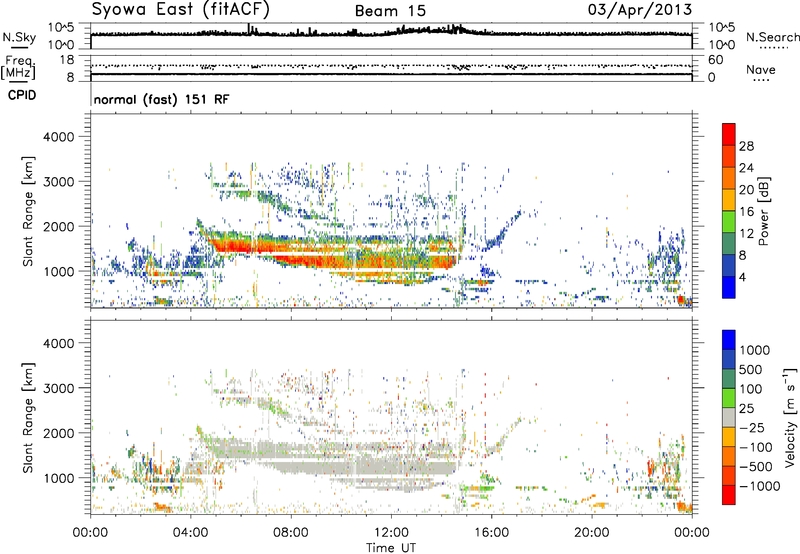Click '4000' tick on power panel axis

59,137
